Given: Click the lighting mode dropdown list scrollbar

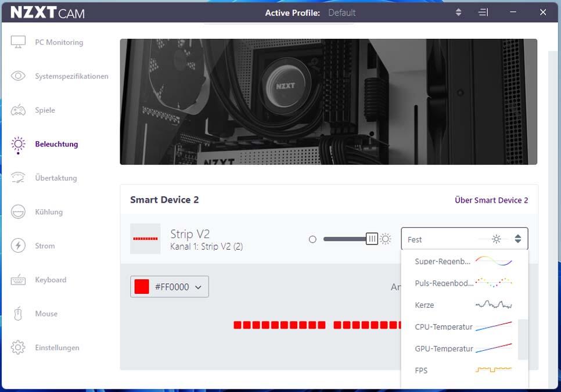Looking at the screenshot, I should click(x=523, y=339).
